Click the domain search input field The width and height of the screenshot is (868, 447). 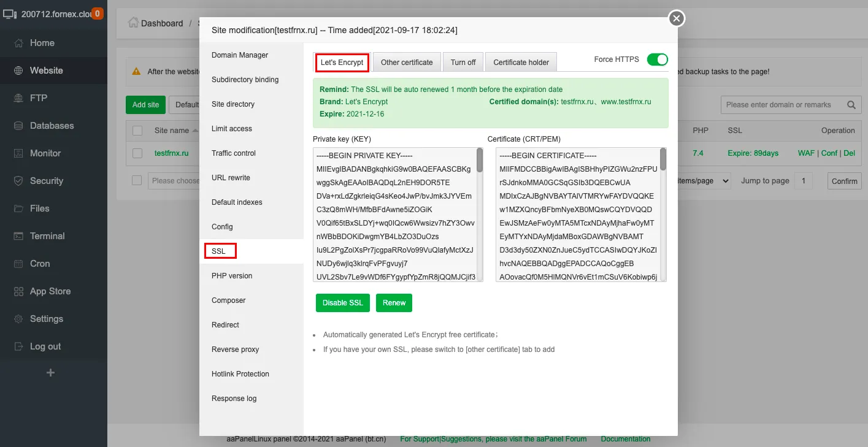tap(779, 105)
